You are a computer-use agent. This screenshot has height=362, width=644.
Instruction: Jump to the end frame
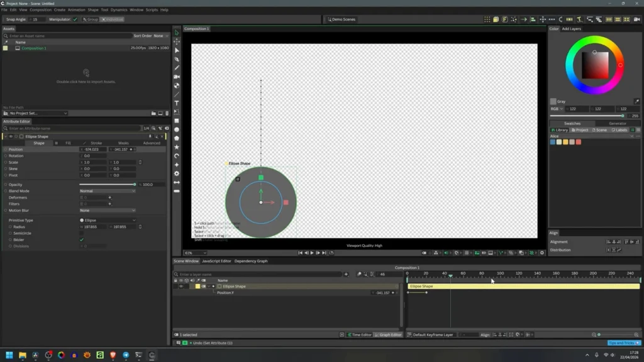[x=324, y=253]
